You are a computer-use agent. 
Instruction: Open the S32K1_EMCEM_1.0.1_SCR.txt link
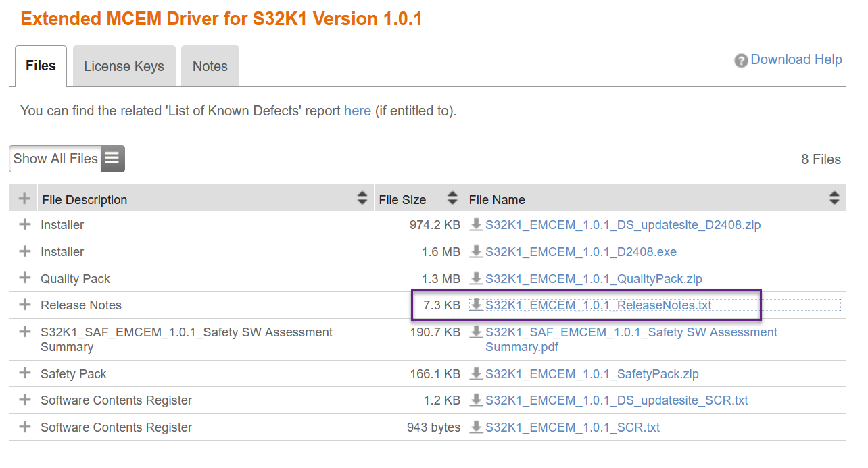click(573, 427)
